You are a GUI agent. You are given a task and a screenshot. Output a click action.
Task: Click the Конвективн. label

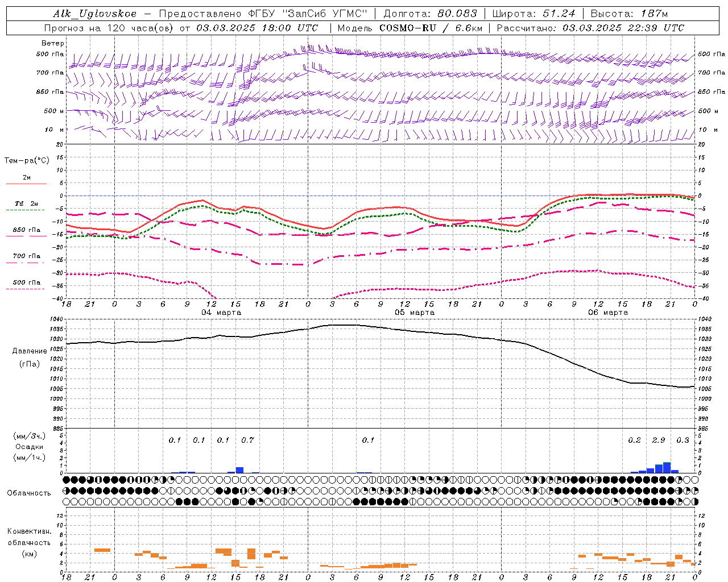coord(29,531)
